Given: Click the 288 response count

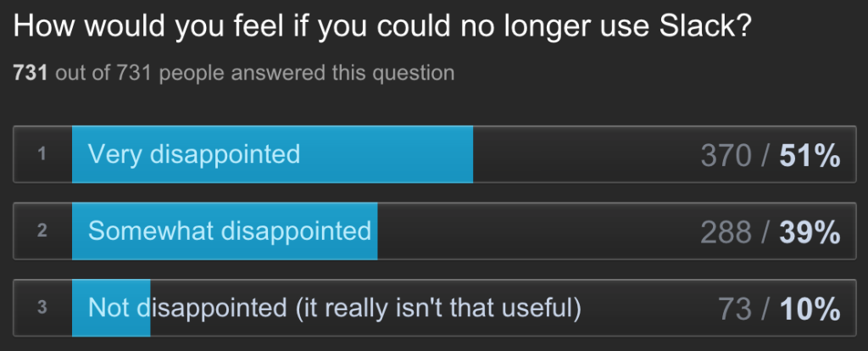Looking at the screenshot, I should click(x=726, y=232).
